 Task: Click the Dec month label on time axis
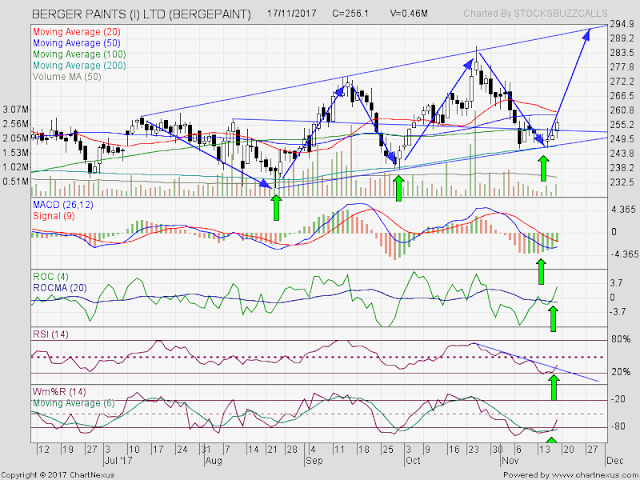click(615, 461)
